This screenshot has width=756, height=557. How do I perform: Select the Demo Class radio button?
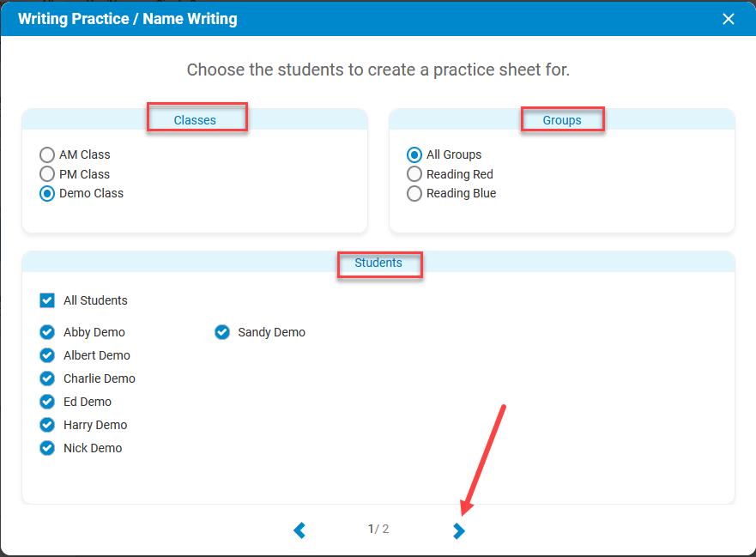click(x=47, y=193)
